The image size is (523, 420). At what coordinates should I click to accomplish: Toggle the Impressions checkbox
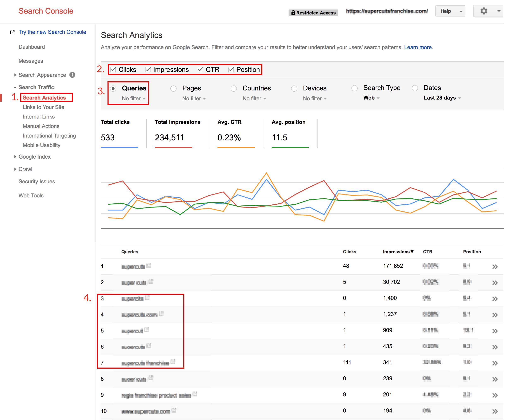(x=148, y=70)
